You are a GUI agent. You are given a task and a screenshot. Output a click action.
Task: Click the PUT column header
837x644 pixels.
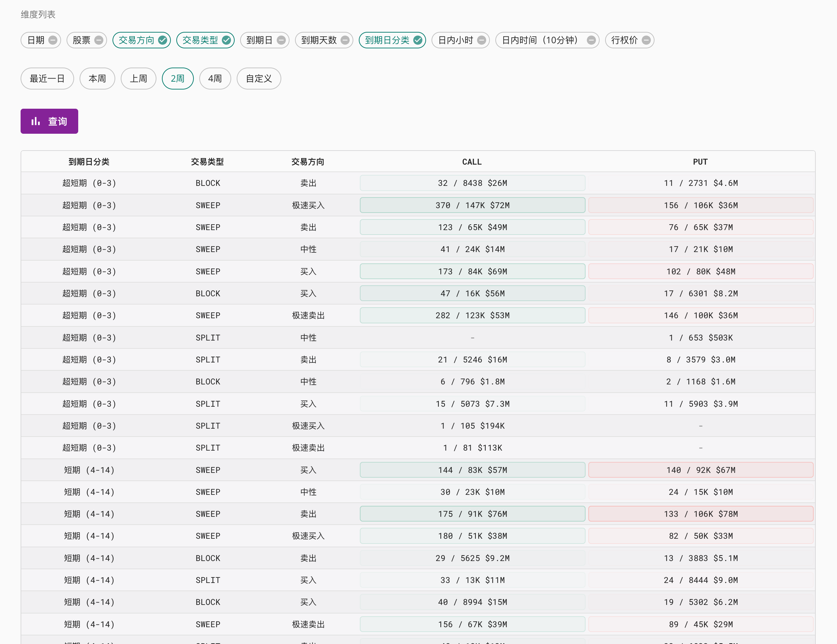(x=700, y=162)
